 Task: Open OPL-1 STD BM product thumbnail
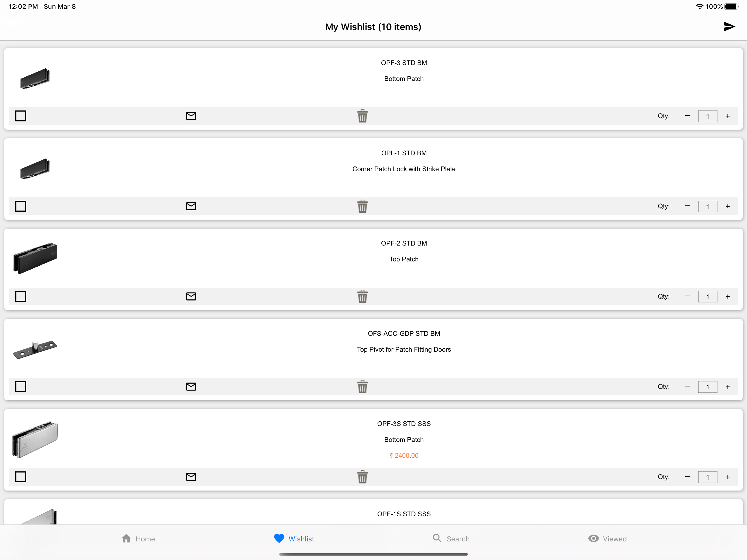[35, 169]
